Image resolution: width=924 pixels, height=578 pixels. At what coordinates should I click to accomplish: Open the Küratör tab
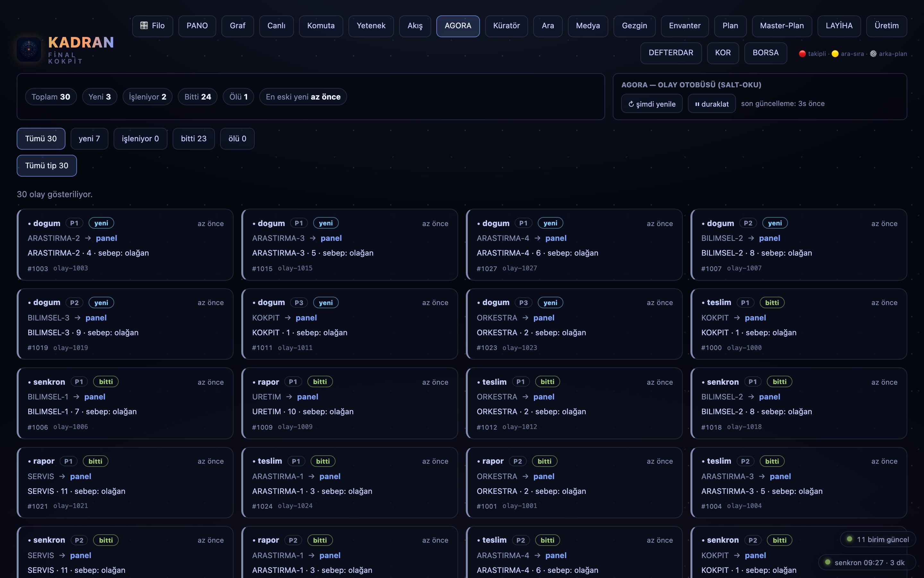506,26
